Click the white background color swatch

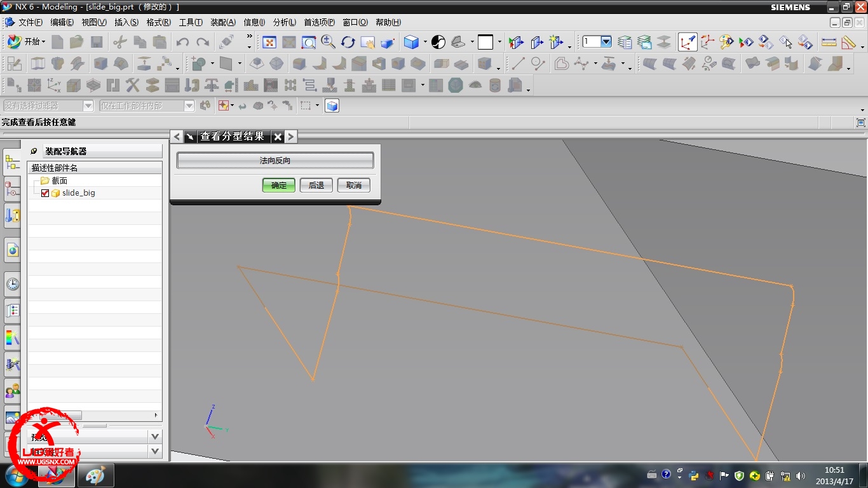(485, 43)
